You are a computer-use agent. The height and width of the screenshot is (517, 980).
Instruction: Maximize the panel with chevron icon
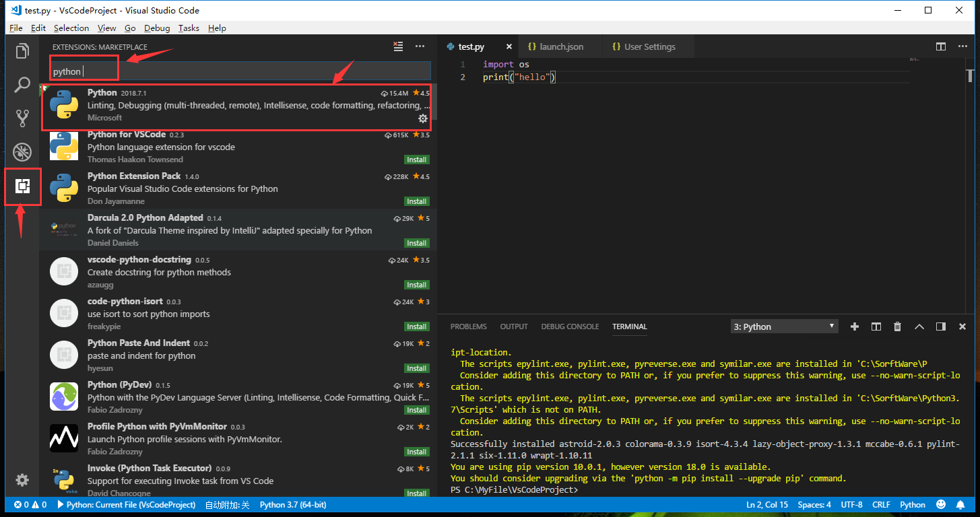(x=919, y=326)
